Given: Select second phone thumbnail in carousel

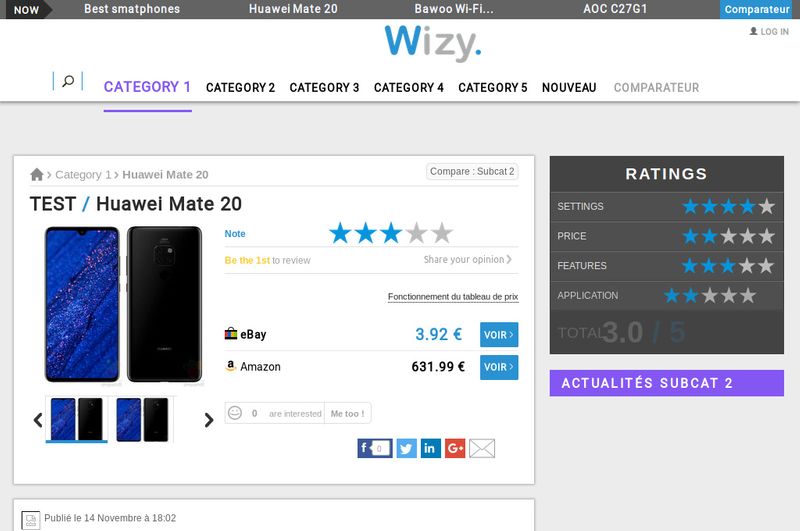Looking at the screenshot, I should coord(142,419).
